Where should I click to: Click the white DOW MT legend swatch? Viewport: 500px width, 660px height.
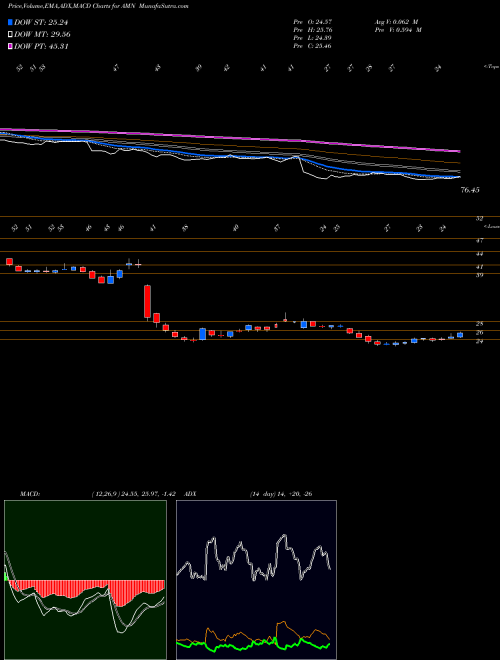[10, 35]
